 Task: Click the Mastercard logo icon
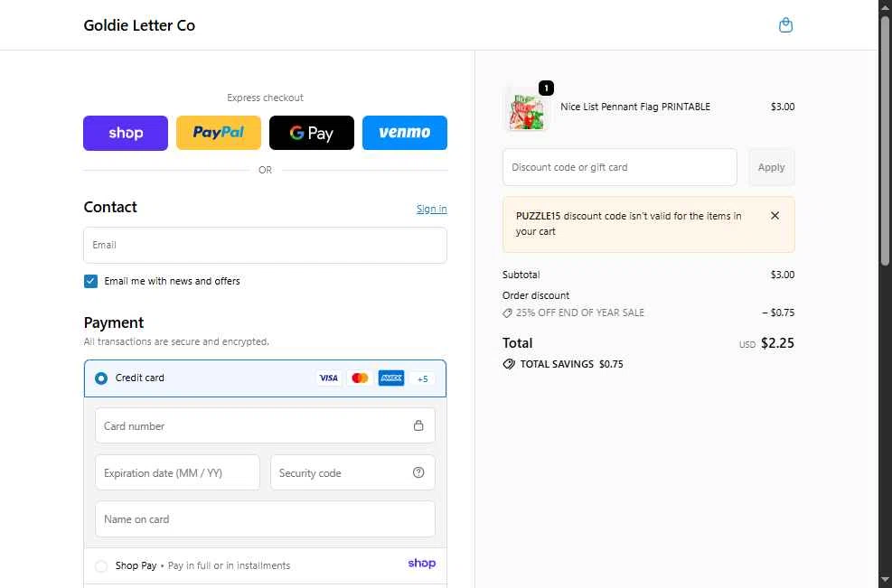(x=360, y=378)
